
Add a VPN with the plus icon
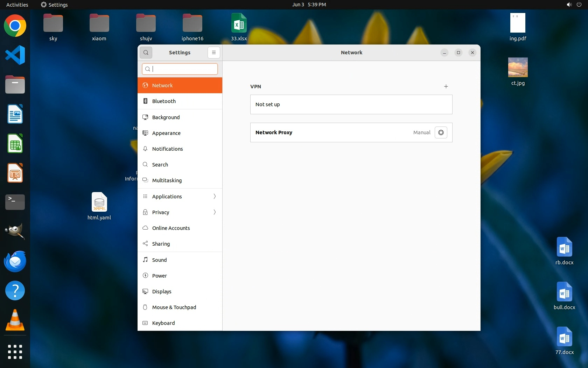coord(446,87)
